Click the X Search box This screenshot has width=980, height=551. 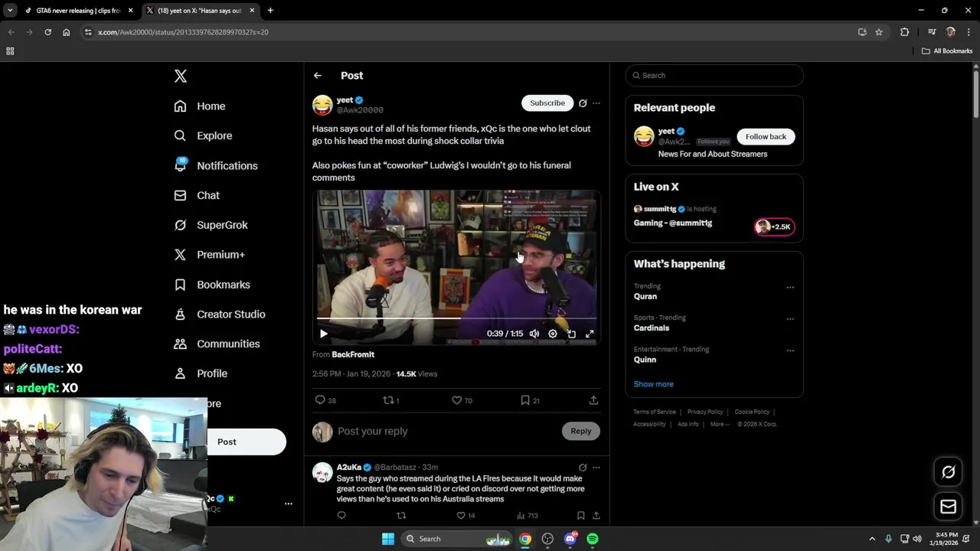714,75
